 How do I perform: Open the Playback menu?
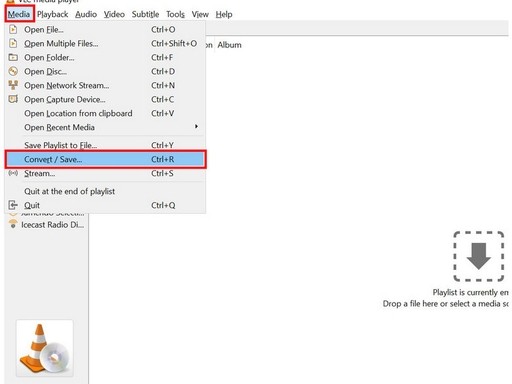[53, 14]
